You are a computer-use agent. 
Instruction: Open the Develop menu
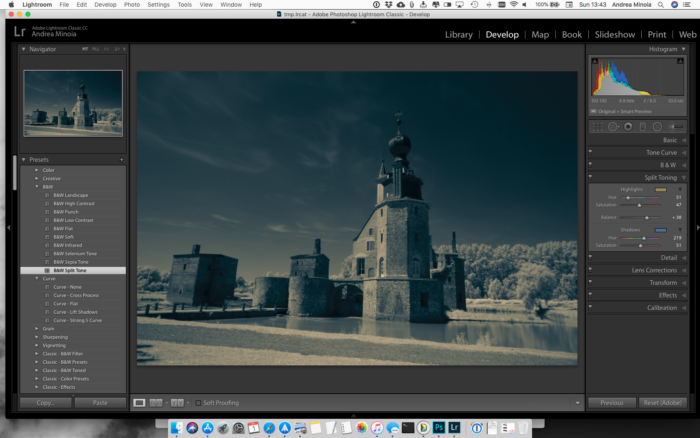105,4
